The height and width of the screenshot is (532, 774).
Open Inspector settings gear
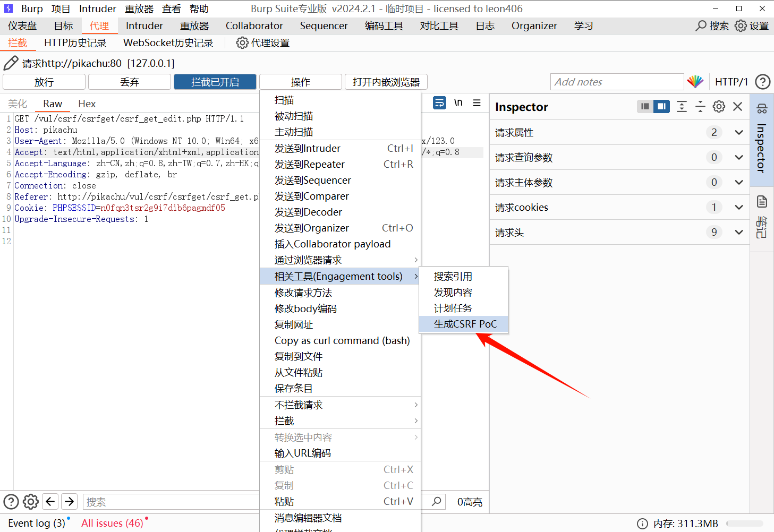coord(719,106)
